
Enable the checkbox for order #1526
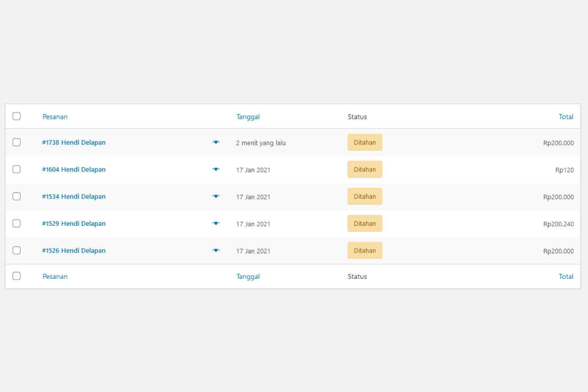[17, 250]
